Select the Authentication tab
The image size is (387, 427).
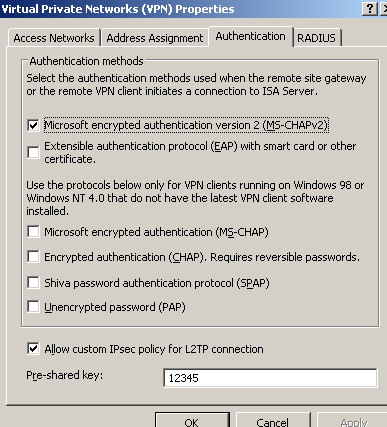[251, 36]
